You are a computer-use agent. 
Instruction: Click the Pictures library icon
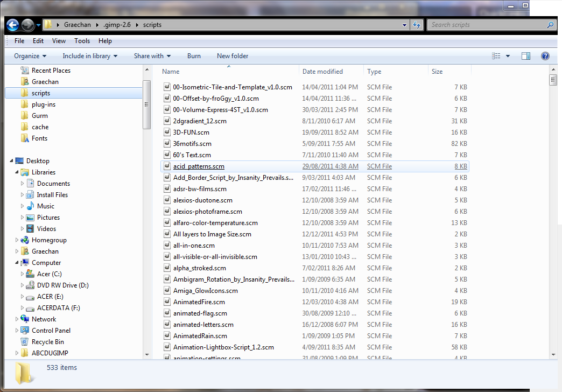coord(31,218)
